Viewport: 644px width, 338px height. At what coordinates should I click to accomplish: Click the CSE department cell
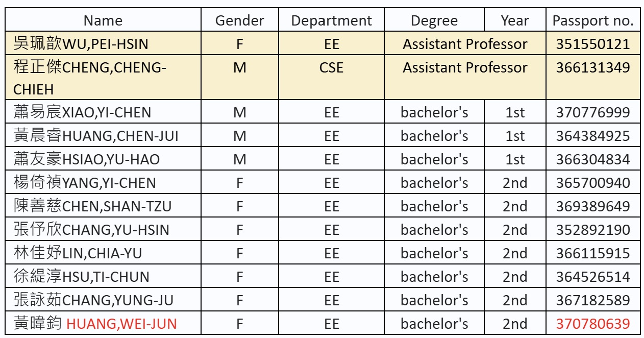tap(331, 78)
